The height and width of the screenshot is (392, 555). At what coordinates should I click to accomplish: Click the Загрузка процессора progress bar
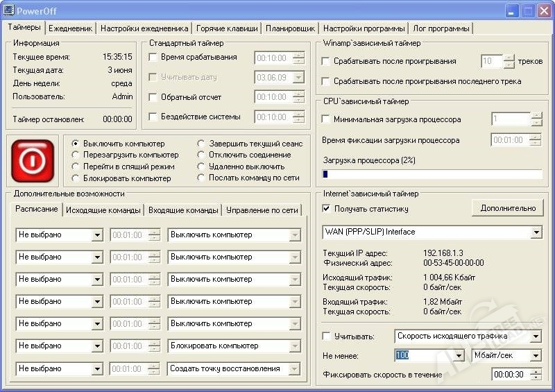432,175
